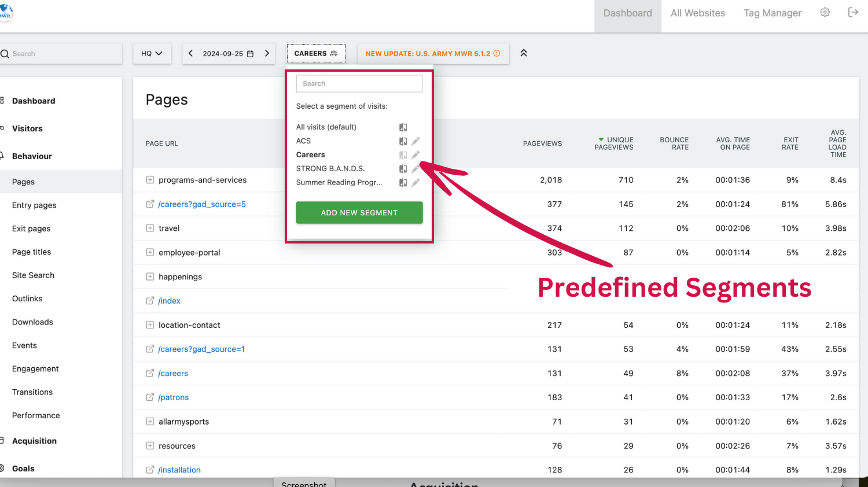Expand the employee-portal row
868x487 pixels.
click(150, 253)
